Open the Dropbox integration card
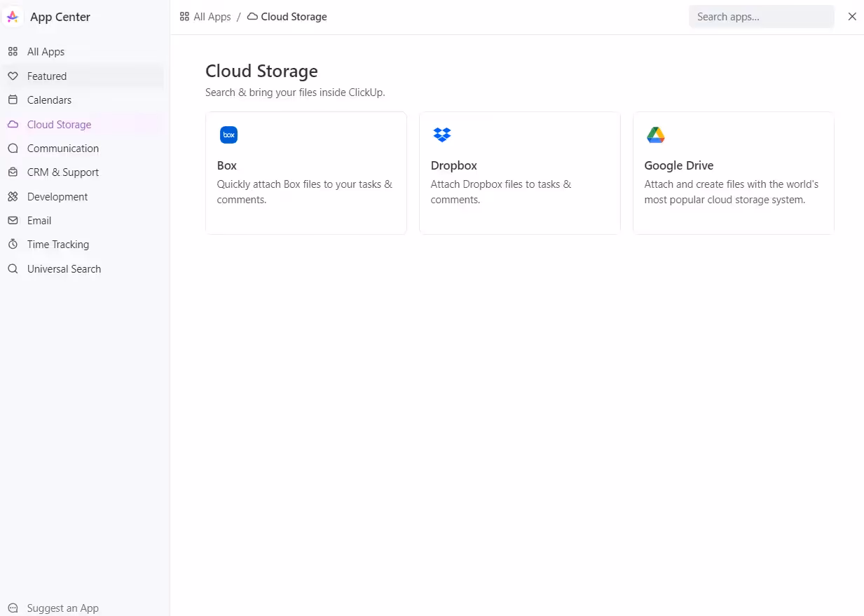 coord(519,172)
